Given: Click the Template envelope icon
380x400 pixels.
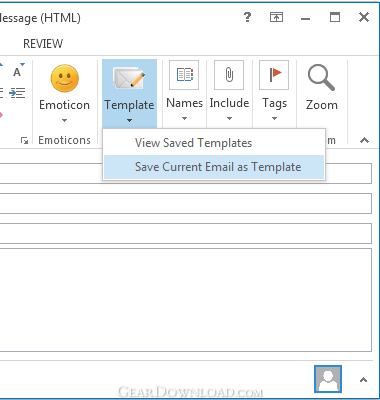Looking at the screenshot, I should pos(129,78).
